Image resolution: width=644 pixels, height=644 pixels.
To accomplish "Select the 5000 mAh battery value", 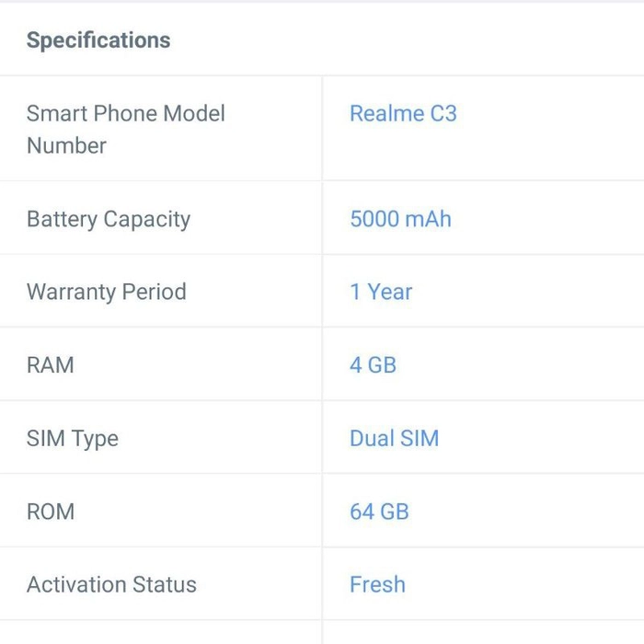I will (400, 219).
